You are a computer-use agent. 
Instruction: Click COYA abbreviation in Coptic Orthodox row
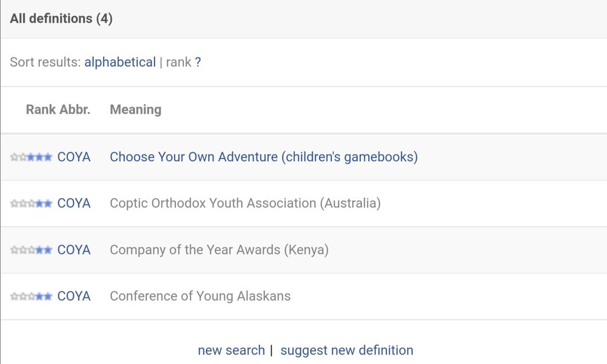click(x=74, y=203)
